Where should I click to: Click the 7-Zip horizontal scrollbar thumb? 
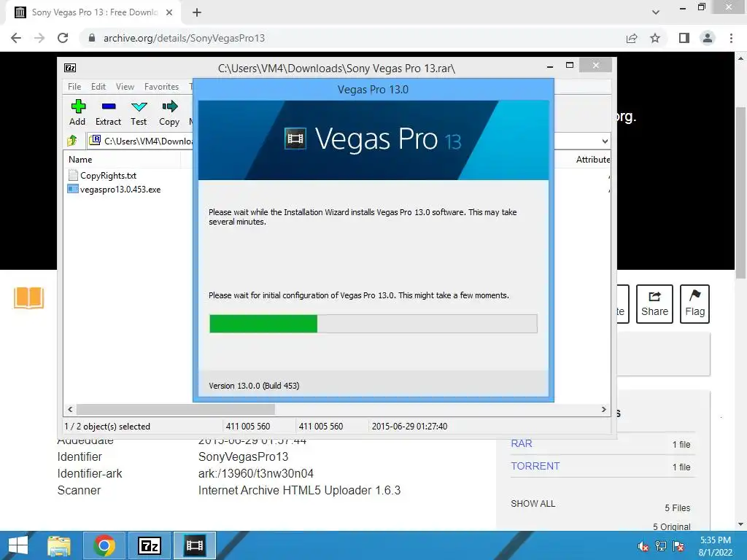(x=176, y=410)
